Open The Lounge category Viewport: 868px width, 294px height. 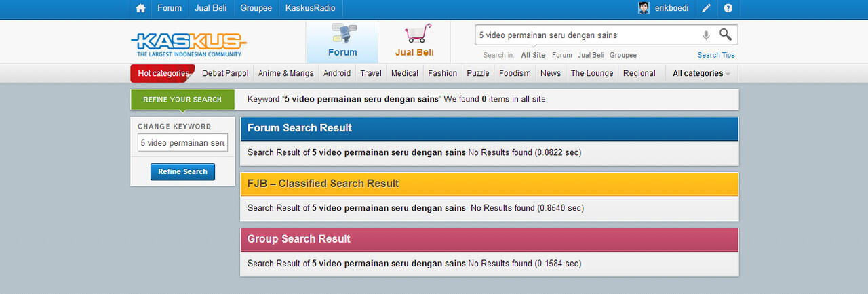592,73
